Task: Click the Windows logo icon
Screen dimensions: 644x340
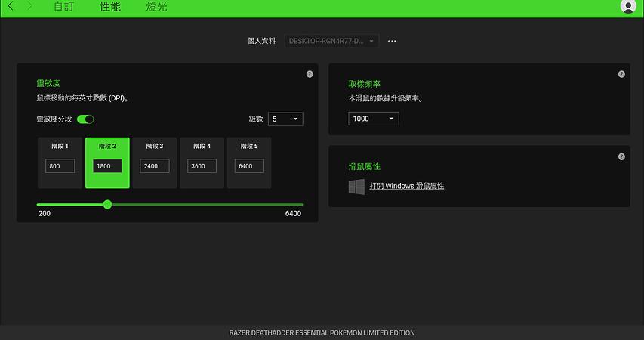Action: pos(356,187)
